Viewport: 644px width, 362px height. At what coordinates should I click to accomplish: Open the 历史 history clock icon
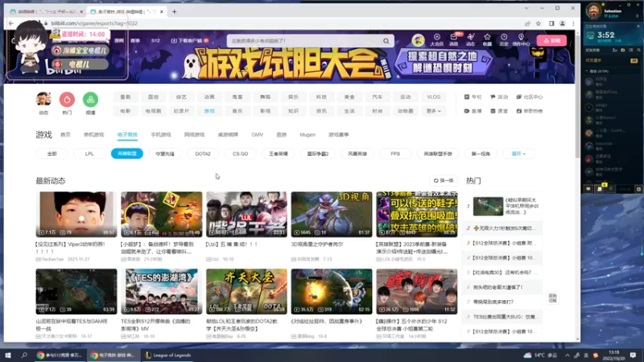coord(504,39)
